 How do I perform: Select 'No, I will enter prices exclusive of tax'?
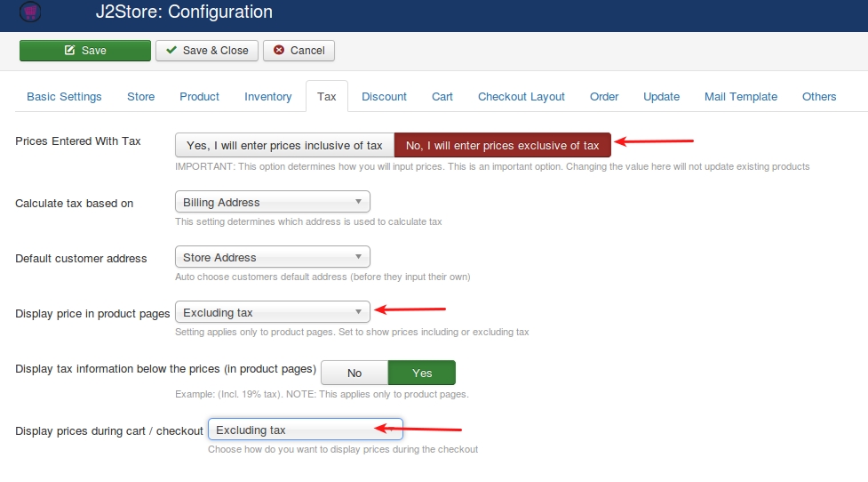pyautogui.click(x=503, y=145)
